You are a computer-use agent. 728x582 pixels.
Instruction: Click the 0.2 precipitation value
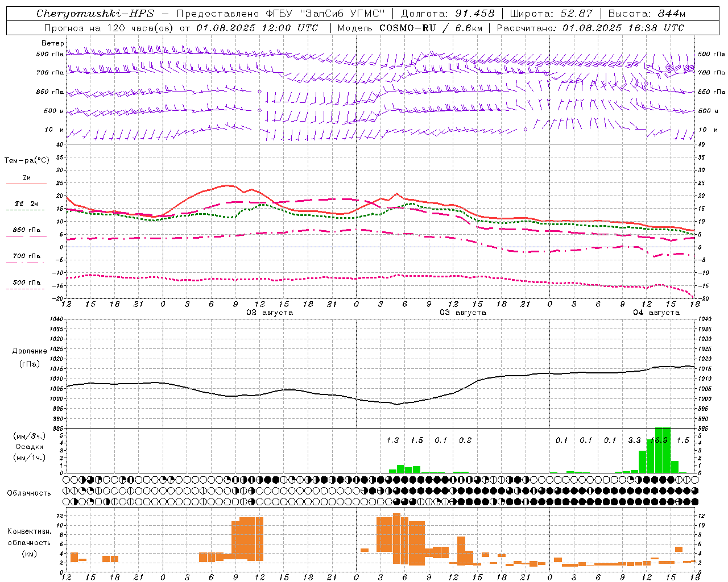[465, 440]
